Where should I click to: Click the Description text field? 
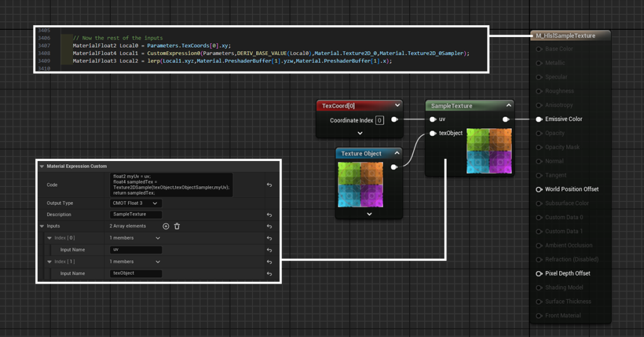click(x=136, y=214)
